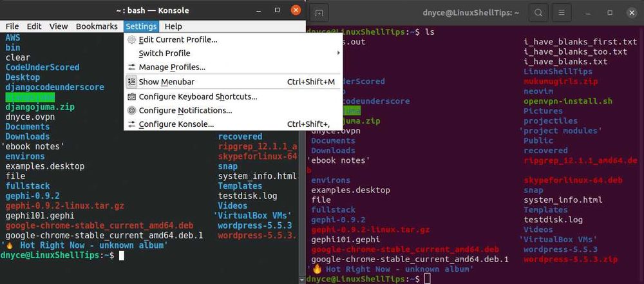Click the Konsole shell prompt cursor
Viewport: 644px width, 284px height.
[x=121, y=255]
